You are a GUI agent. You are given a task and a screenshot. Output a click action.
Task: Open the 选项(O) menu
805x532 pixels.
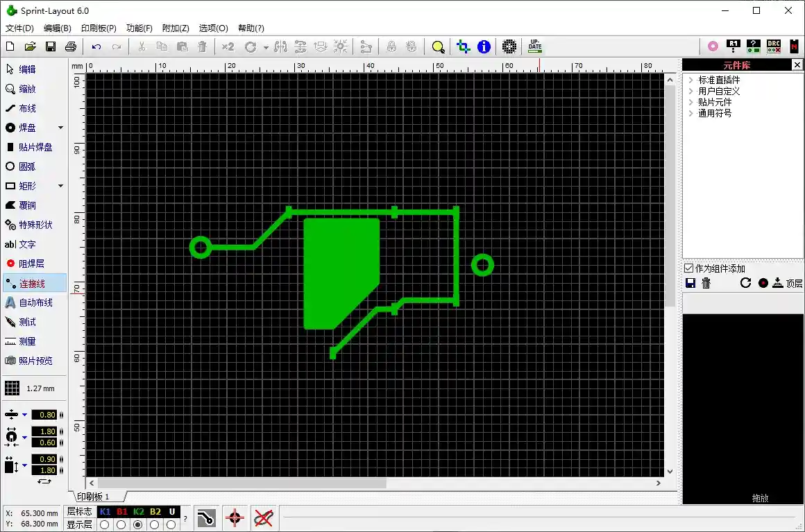[213, 28]
